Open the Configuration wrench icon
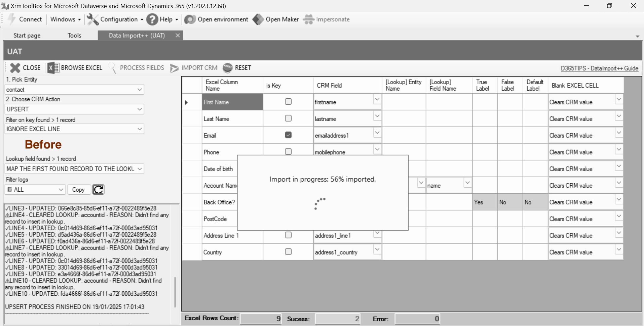Screen dimensions: 644x326 coord(92,19)
